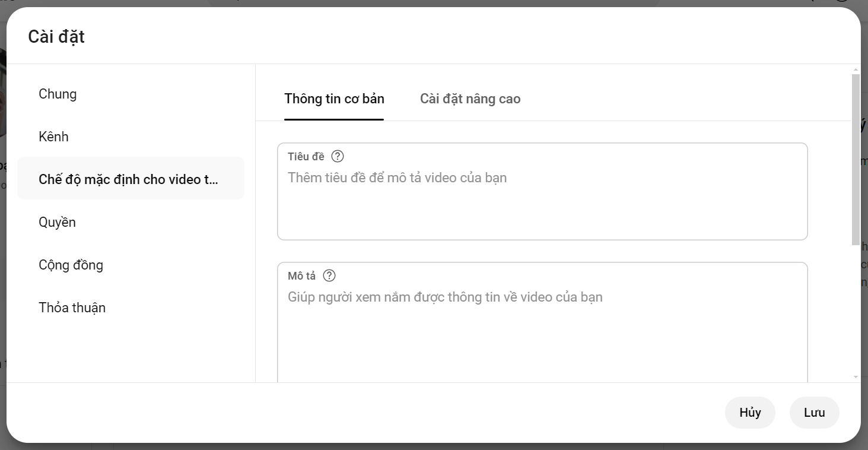Screen dimensions: 868x450
Task: Focus the Tiêu đề title text field
Action: point(542,192)
